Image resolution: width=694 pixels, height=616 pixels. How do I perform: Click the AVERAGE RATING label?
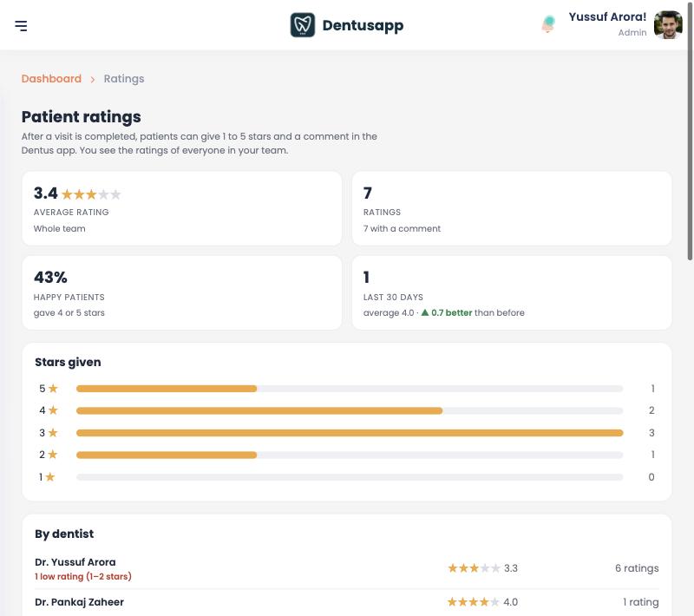[x=71, y=212]
